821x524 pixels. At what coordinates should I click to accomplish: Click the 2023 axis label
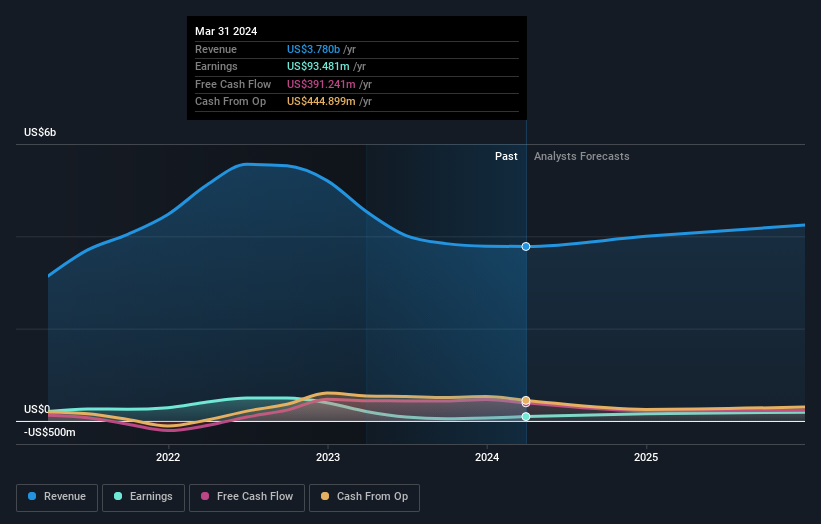point(328,458)
